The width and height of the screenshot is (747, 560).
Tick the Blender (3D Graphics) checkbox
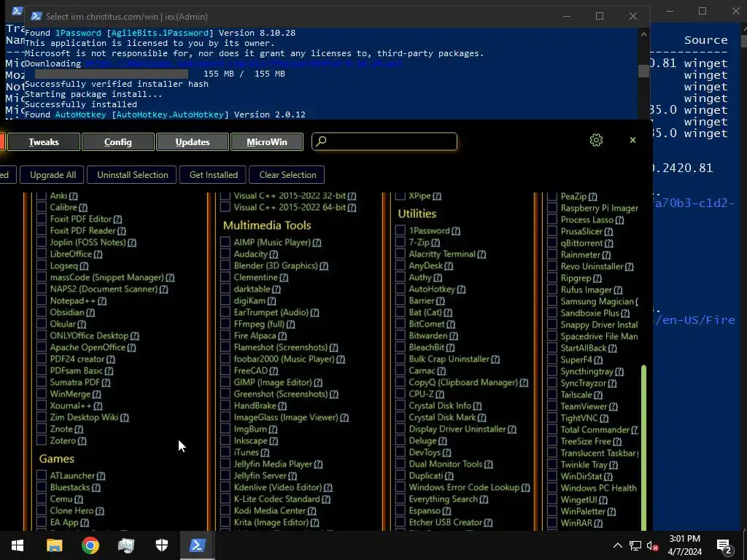tap(225, 265)
